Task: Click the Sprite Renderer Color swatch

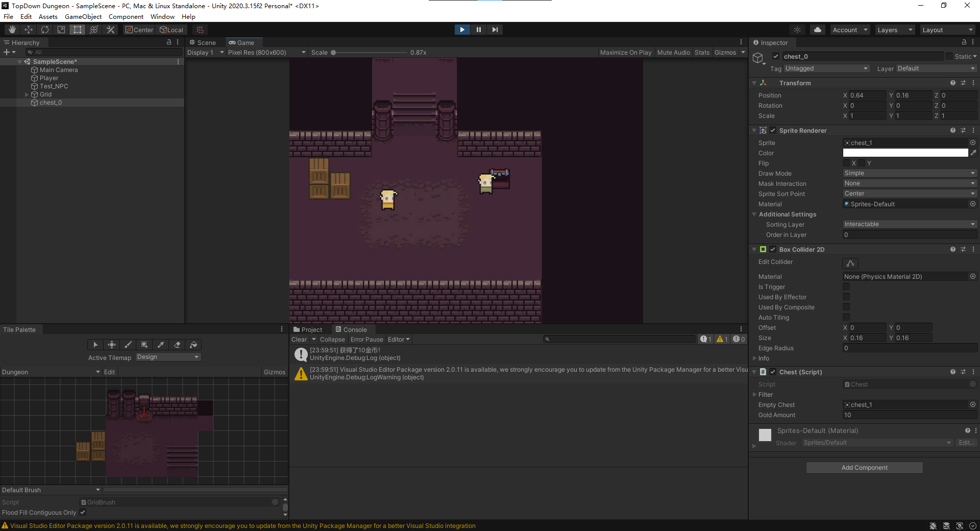Action: coord(905,153)
